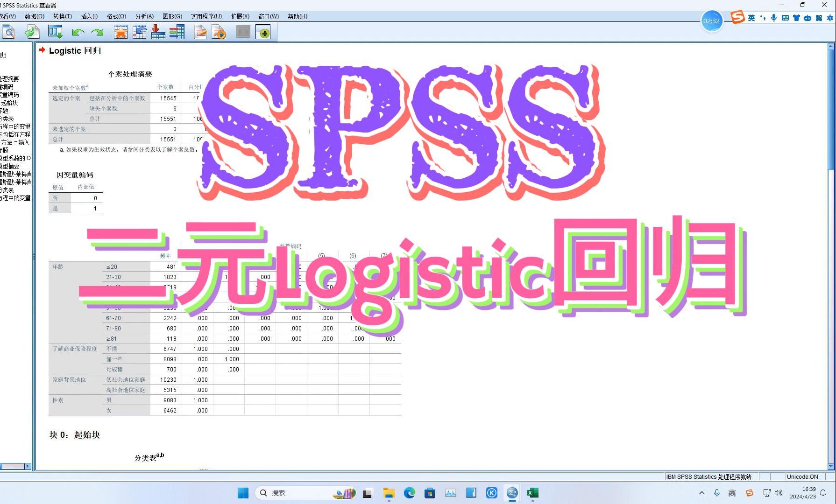Click the Sogou AI assistant robot icon

pos(808,18)
